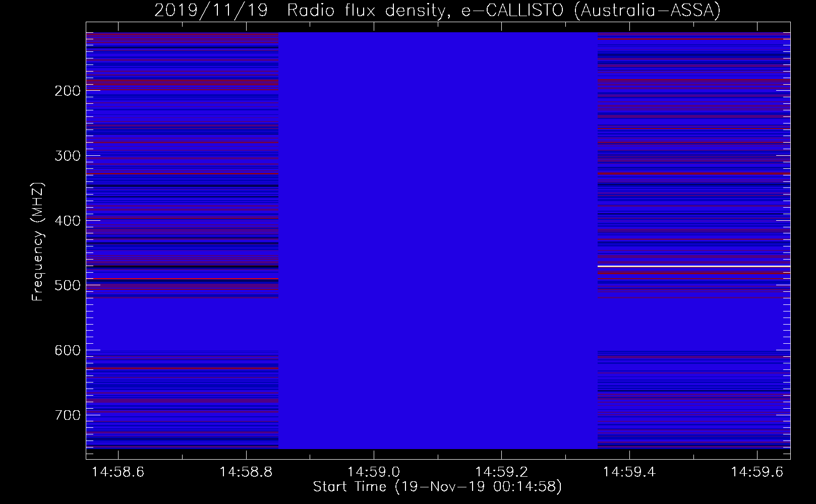Click the 200 frequency tick label
This screenshot has width=816, height=504.
[x=68, y=91]
